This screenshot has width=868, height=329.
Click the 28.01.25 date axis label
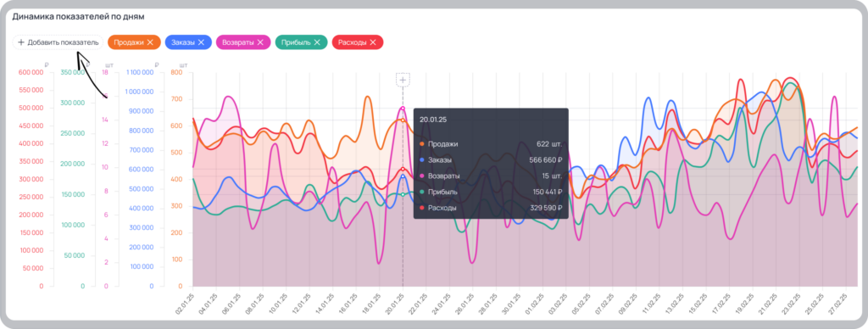(x=487, y=304)
